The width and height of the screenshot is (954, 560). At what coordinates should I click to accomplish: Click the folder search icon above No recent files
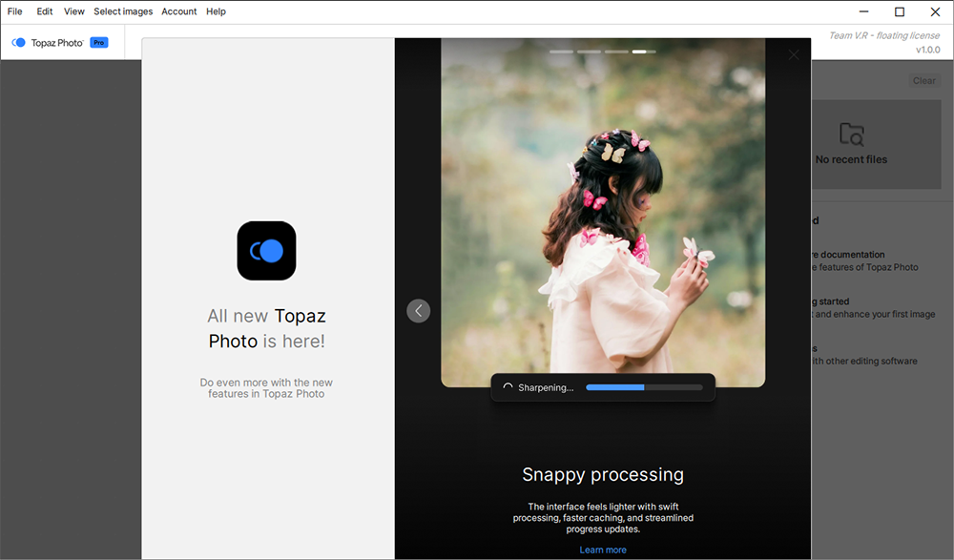[x=850, y=135]
